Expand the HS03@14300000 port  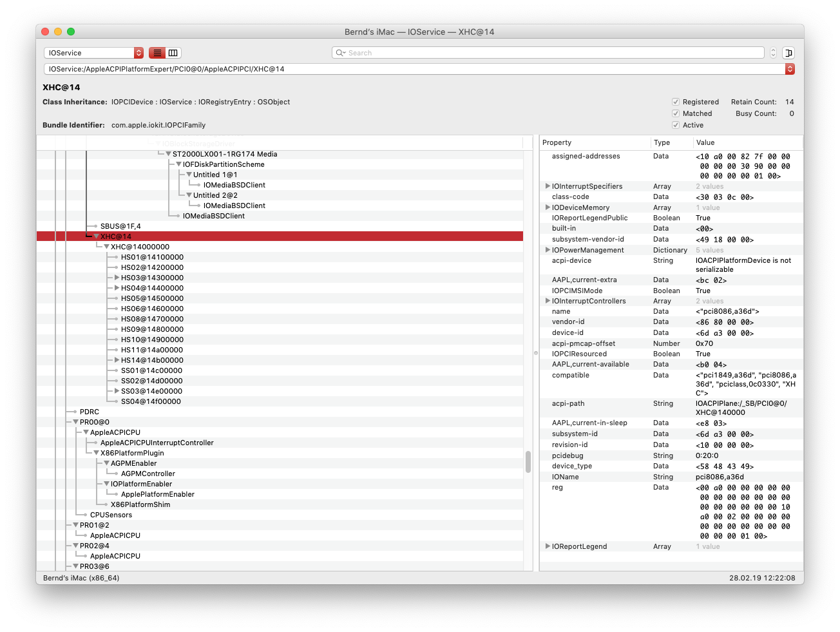pos(117,278)
